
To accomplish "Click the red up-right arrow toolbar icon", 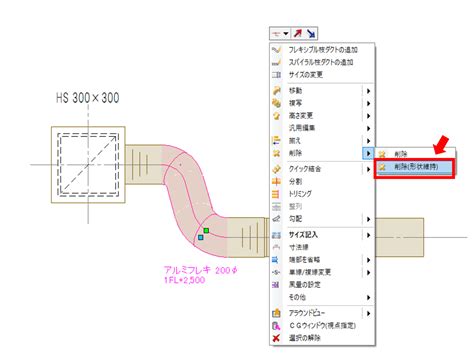I will (x=298, y=33).
